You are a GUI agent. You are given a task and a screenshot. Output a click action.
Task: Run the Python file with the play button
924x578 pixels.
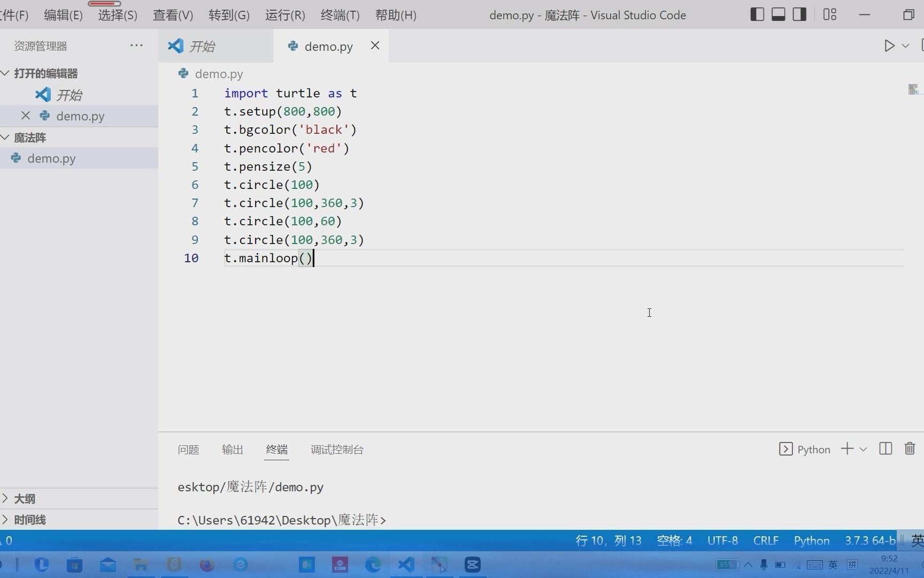[x=889, y=45]
